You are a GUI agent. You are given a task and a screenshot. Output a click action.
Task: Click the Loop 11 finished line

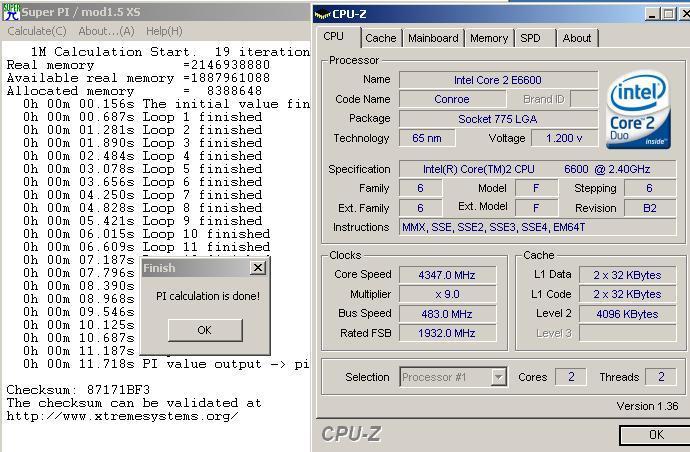coord(147,247)
